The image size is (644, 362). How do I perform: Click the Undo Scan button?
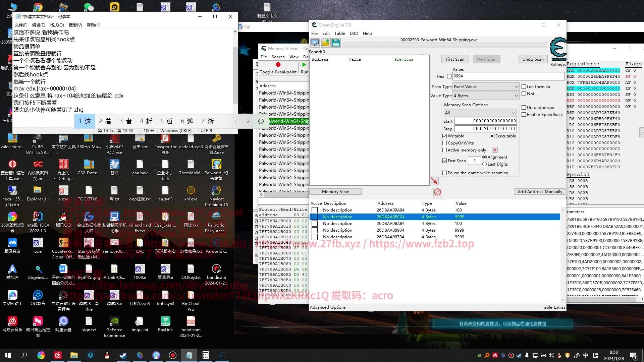click(533, 59)
